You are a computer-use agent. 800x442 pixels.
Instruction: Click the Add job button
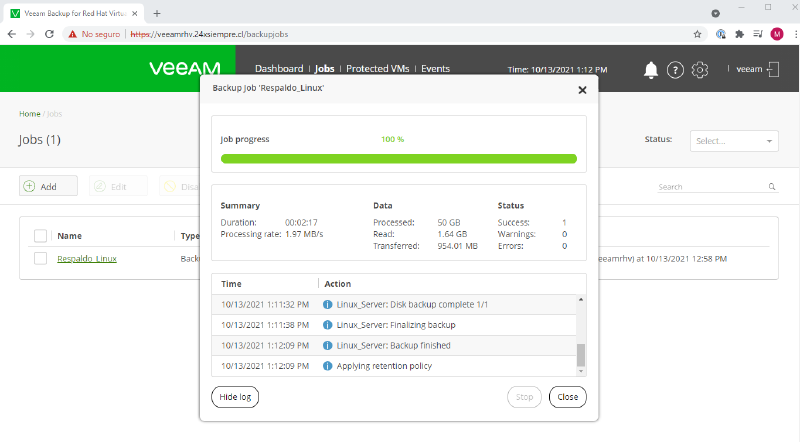[48, 186]
